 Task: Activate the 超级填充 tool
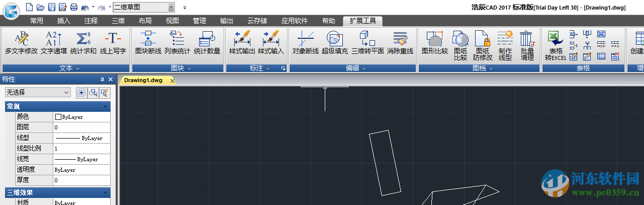[335, 43]
